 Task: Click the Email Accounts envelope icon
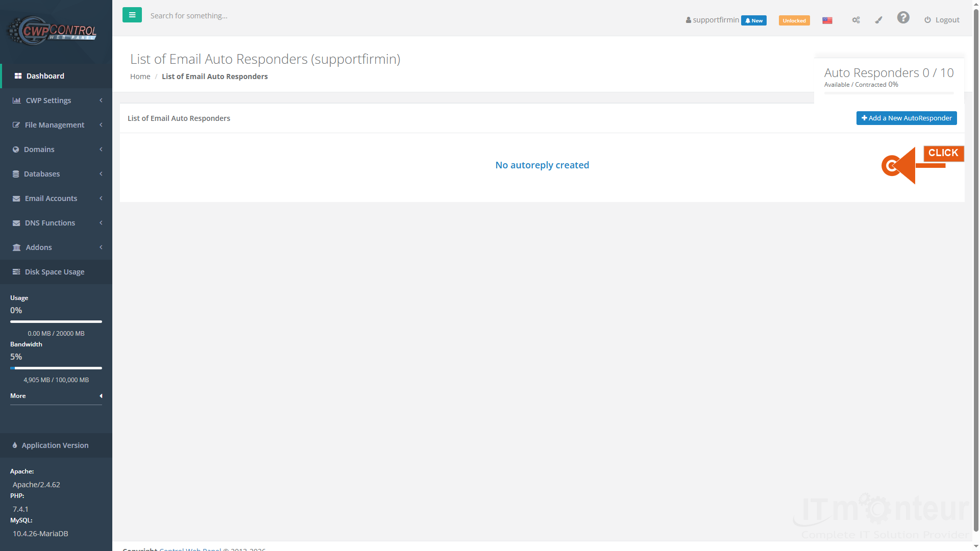[x=16, y=198]
